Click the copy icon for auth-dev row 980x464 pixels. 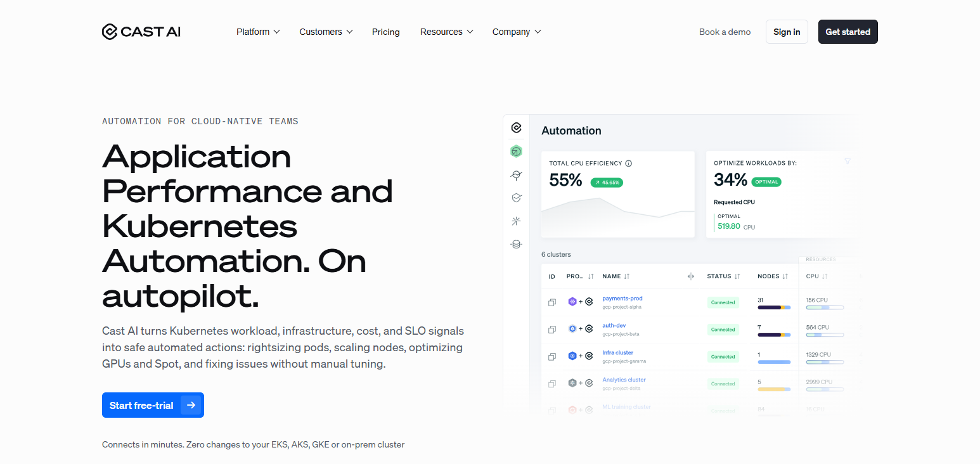[552, 330]
